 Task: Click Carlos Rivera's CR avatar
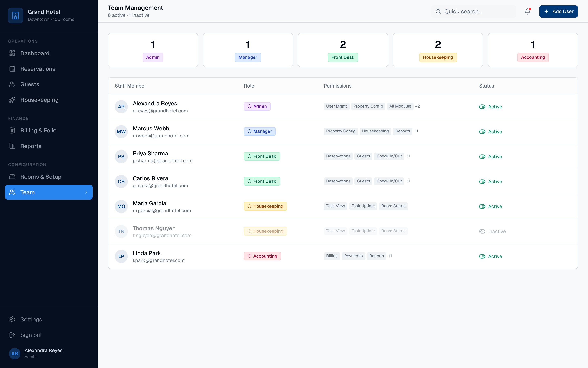(121, 182)
